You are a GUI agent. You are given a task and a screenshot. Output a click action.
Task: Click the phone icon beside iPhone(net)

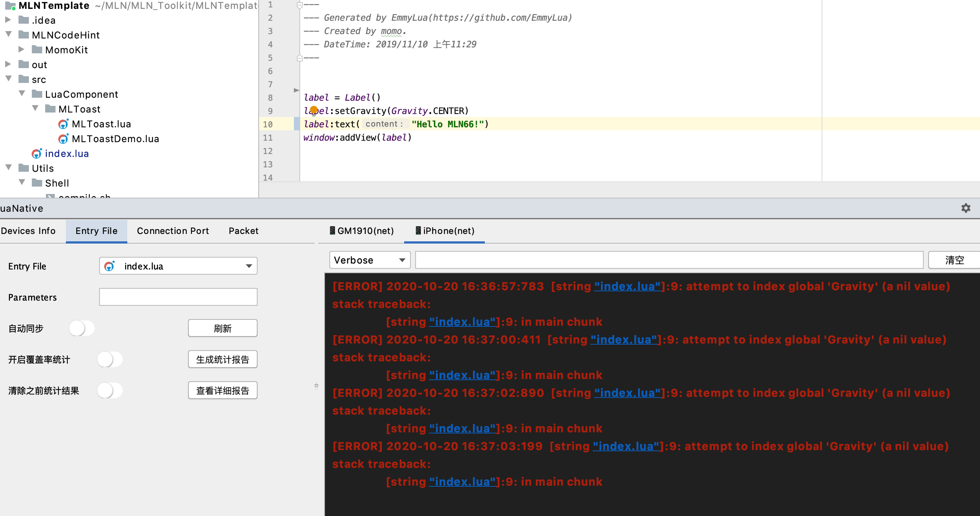pos(419,231)
